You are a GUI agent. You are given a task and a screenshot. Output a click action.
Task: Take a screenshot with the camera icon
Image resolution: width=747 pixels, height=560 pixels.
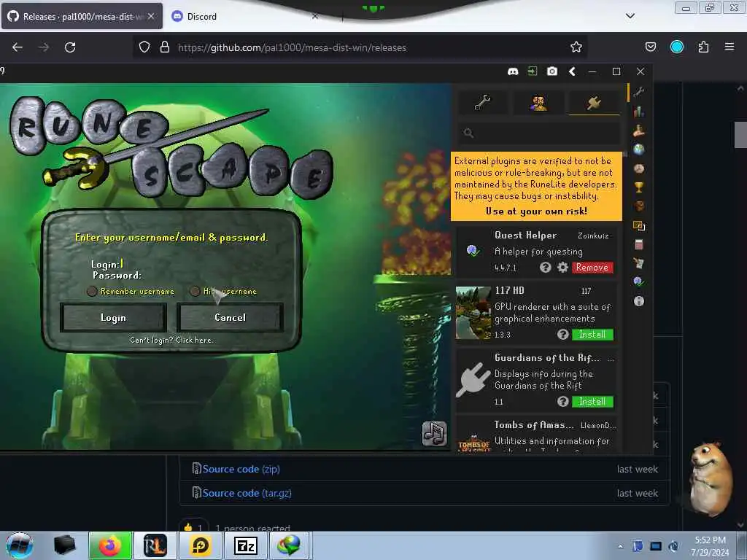[x=551, y=71]
